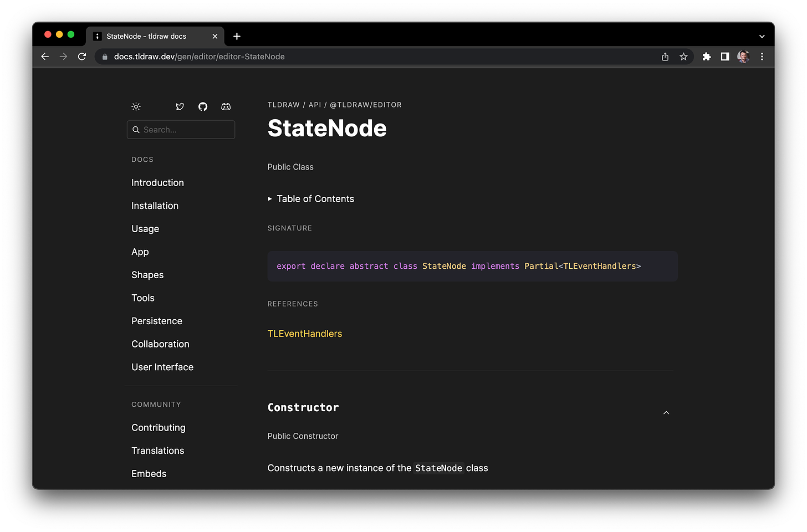Select Shapes in the sidebar
The width and height of the screenshot is (807, 532).
(147, 275)
